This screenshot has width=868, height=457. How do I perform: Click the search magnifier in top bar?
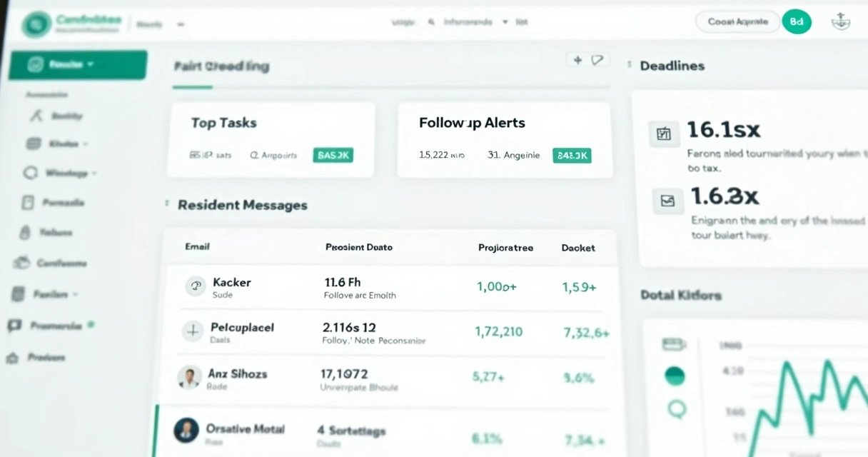(x=431, y=23)
